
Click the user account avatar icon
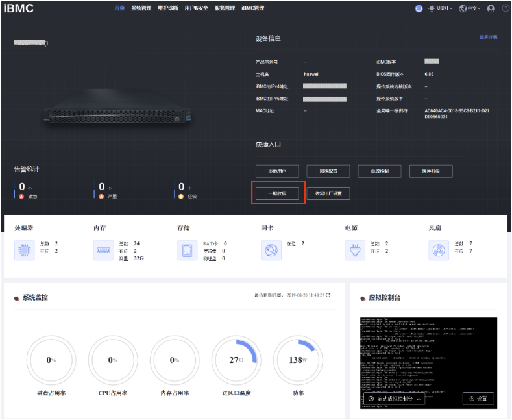(491, 8)
